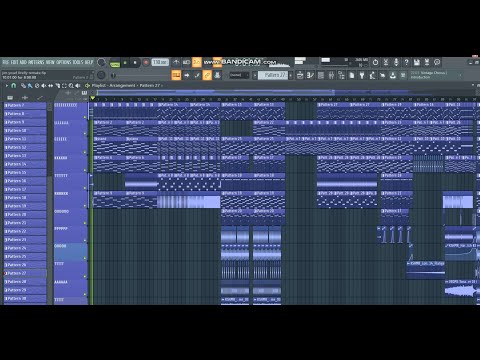Open the FILE menu
The width and height of the screenshot is (480, 360).
click(6, 62)
